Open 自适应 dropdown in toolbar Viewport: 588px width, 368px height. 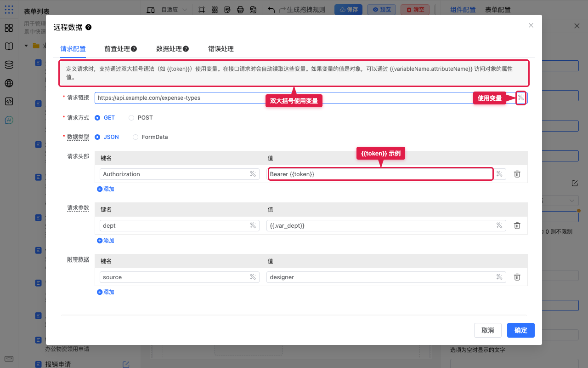point(174,10)
